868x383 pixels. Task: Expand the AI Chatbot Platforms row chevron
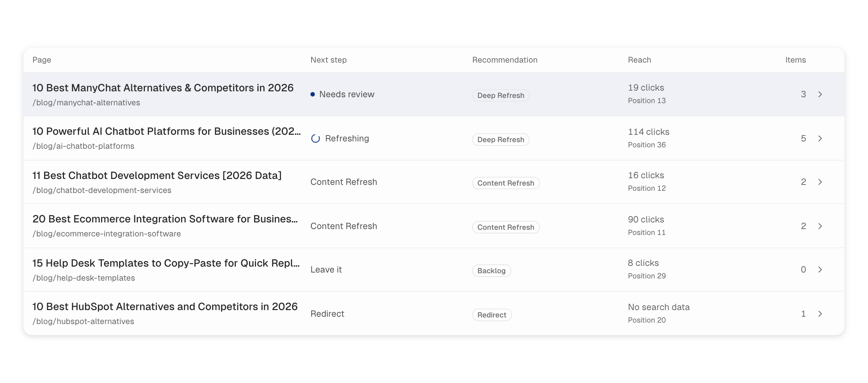pos(820,138)
